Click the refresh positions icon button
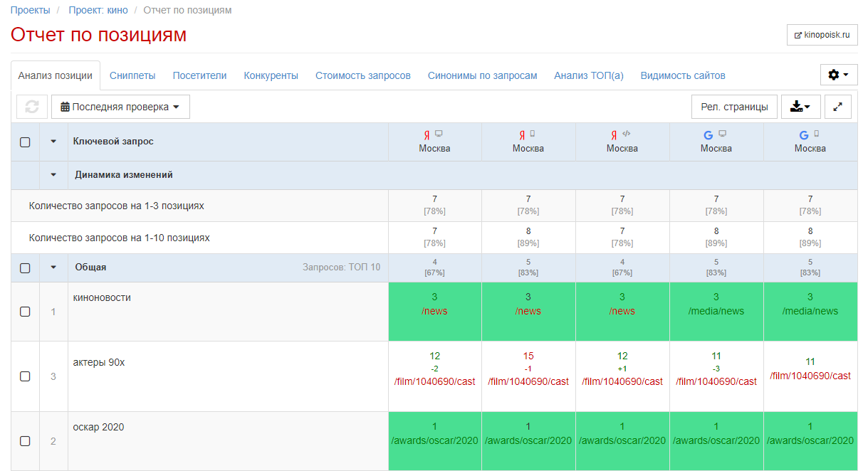The image size is (868, 471). [32, 107]
